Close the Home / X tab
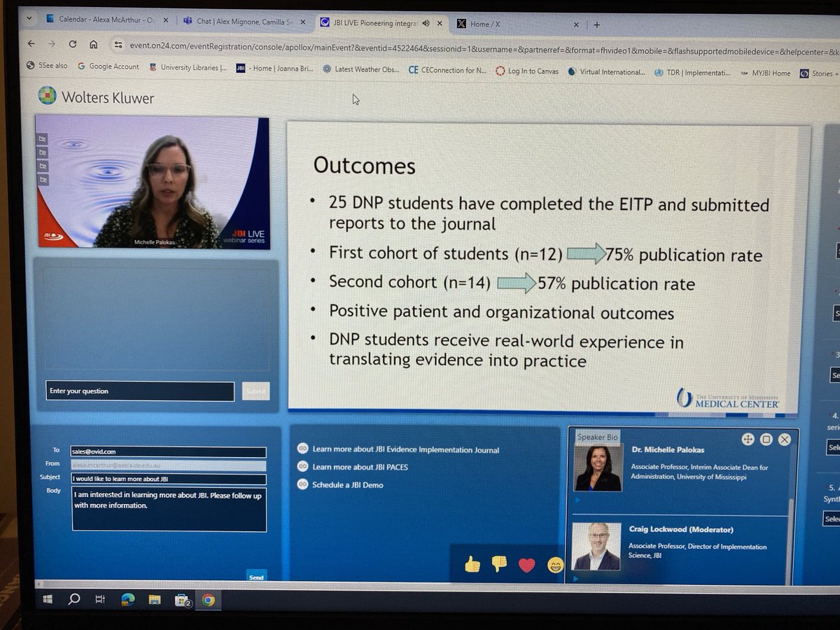840x630 pixels. tap(575, 24)
